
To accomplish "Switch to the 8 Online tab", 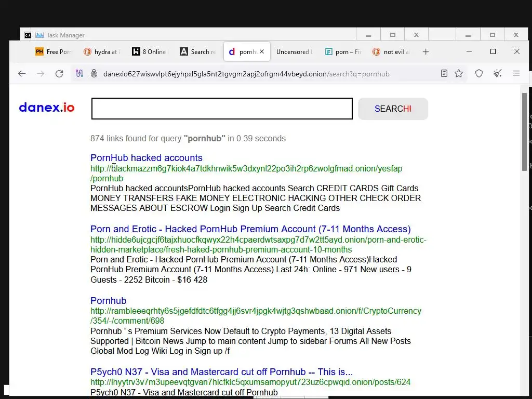I will pos(150,51).
